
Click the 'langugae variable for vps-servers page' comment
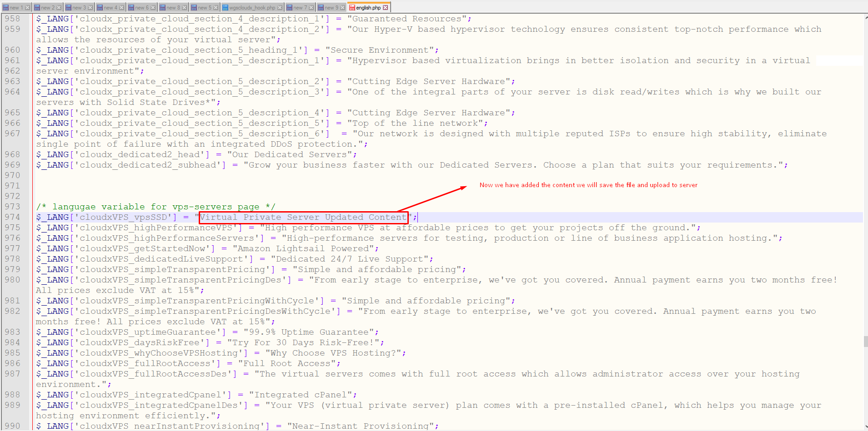(156, 207)
